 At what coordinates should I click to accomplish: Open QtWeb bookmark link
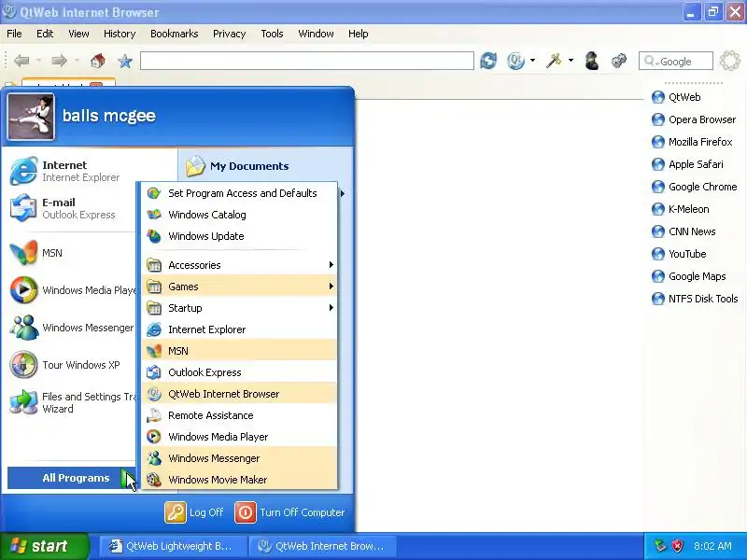point(676,97)
